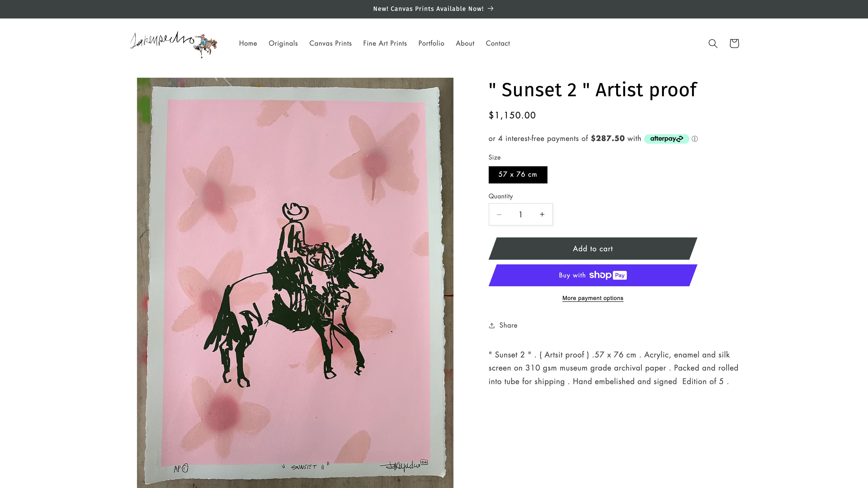Viewport: 868px width, 488px height.
Task: Navigate to Fine Art Prints
Action: coord(385,43)
